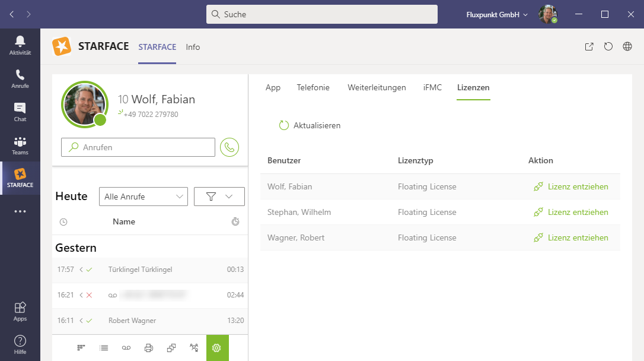
Task: Switch to the STARFACE tab
Action: (157, 47)
